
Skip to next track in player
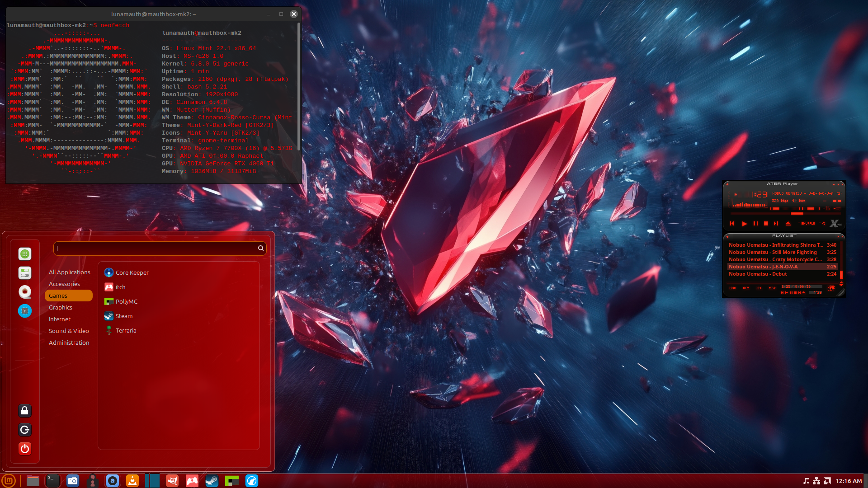776,224
